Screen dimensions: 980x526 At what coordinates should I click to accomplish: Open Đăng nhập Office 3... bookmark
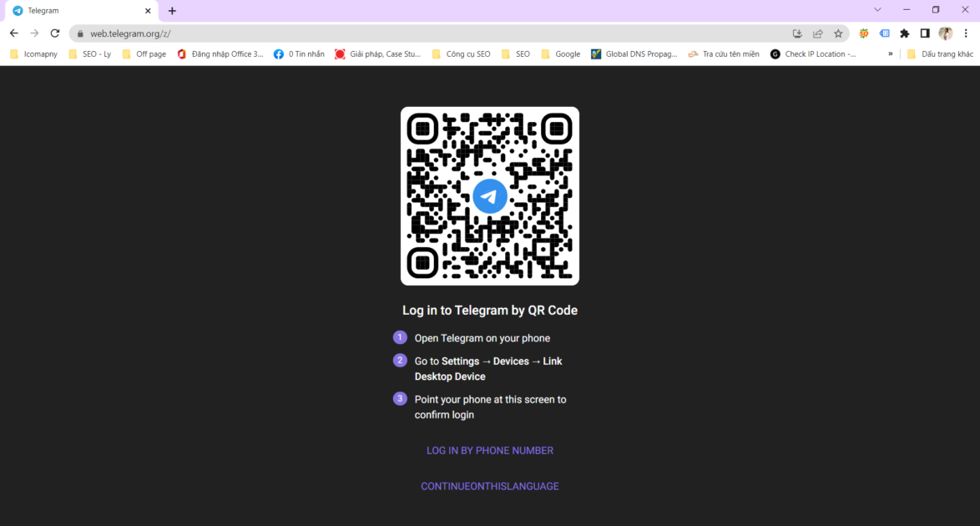(x=220, y=53)
